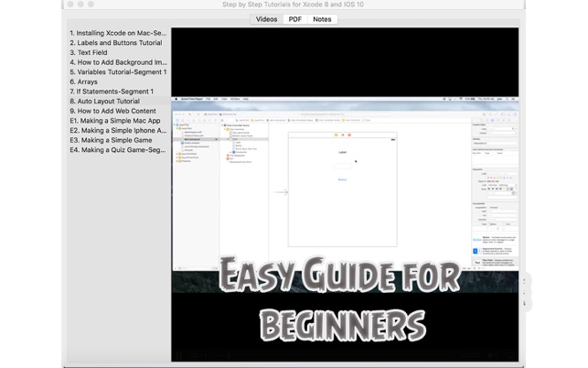Image resolution: width=588 pixels, height=368 pixels.
Task: Zoom the tutorials window
Action: click(x=91, y=5)
